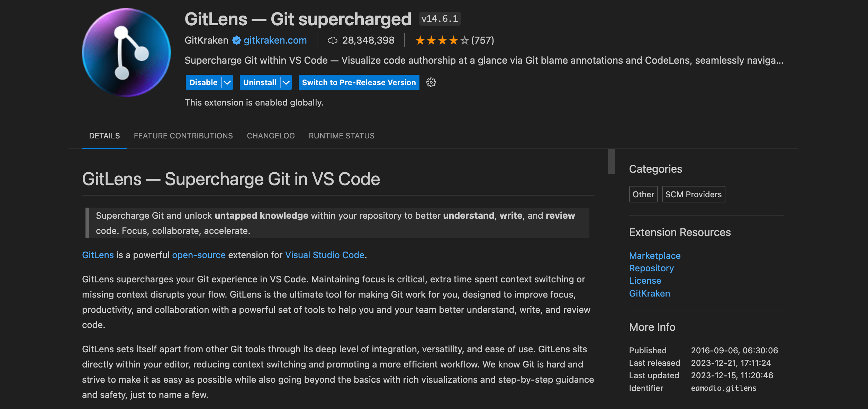This screenshot has height=409, width=868.
Task: Open the Repository resource link
Action: (x=651, y=268)
